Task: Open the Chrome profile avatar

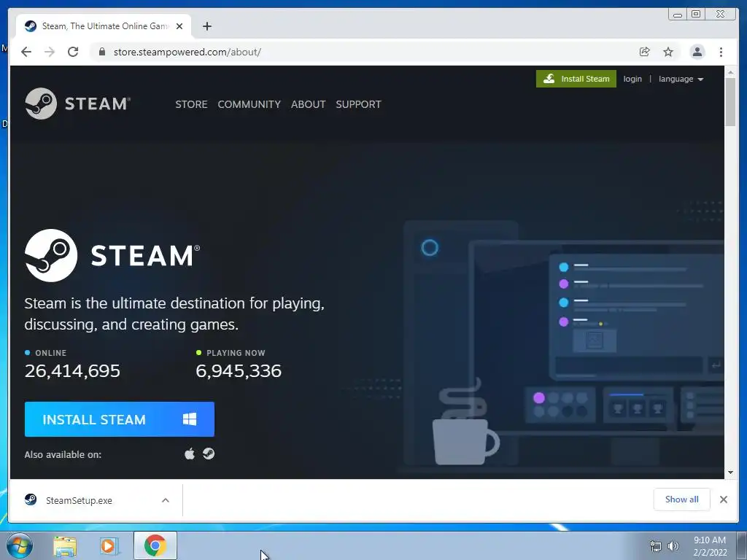Action: (x=697, y=52)
